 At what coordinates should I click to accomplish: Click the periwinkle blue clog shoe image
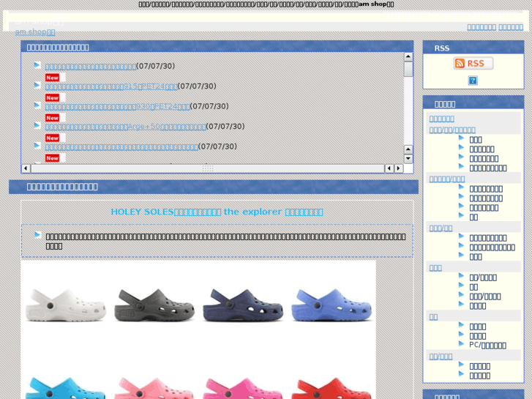pos(331,305)
